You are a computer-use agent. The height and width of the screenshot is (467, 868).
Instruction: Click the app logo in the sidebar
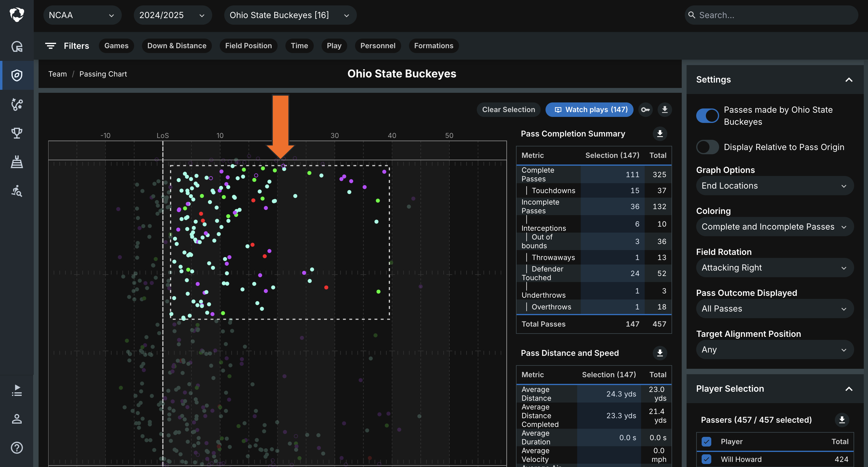coord(17,15)
